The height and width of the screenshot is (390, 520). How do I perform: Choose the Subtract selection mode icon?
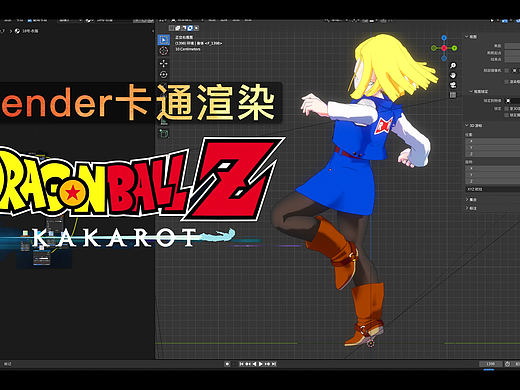pos(184,28)
